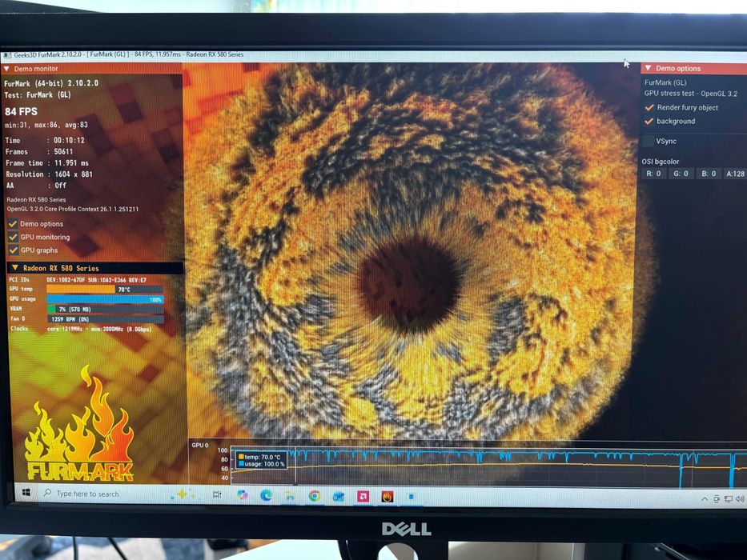
Task: Open the volume speaker tray icon
Action: (x=739, y=498)
